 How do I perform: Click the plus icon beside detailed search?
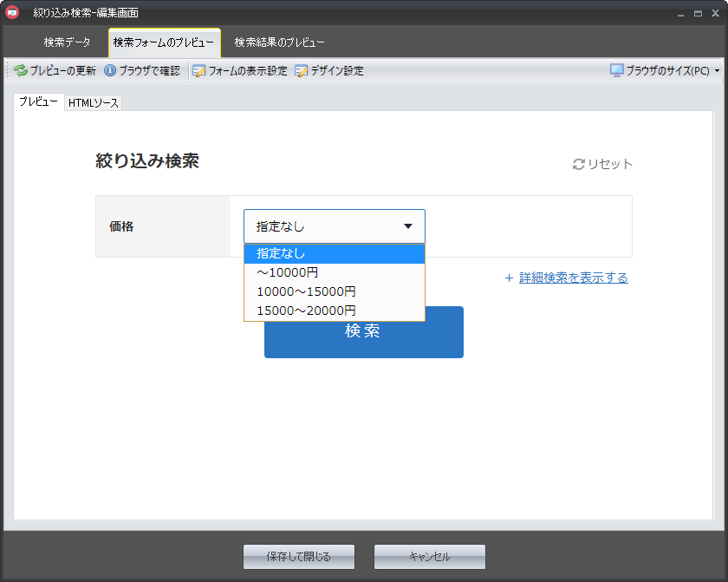(x=509, y=278)
